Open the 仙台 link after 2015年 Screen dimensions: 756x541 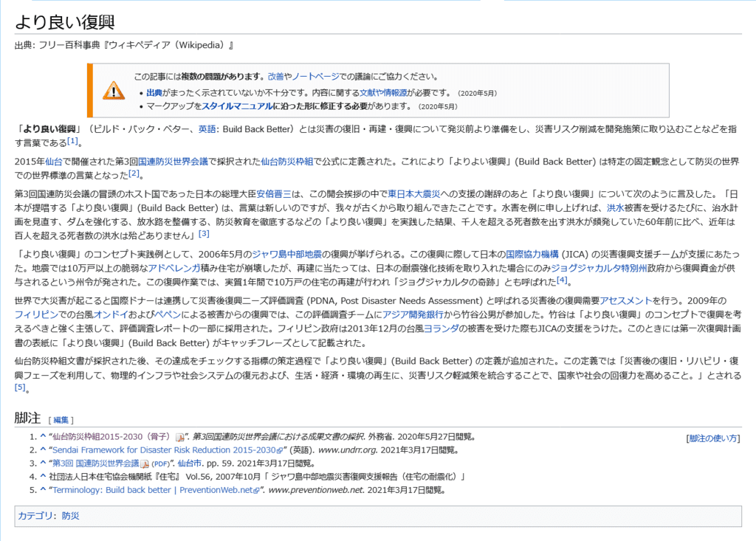coord(54,162)
